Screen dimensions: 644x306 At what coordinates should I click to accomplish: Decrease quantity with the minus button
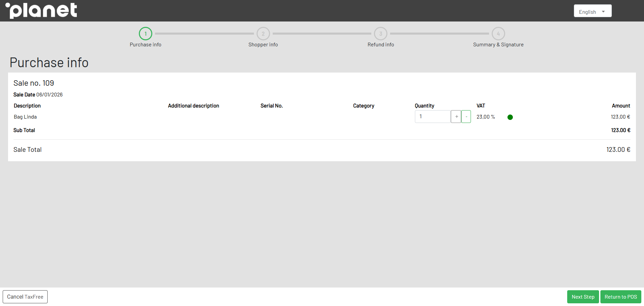click(466, 117)
